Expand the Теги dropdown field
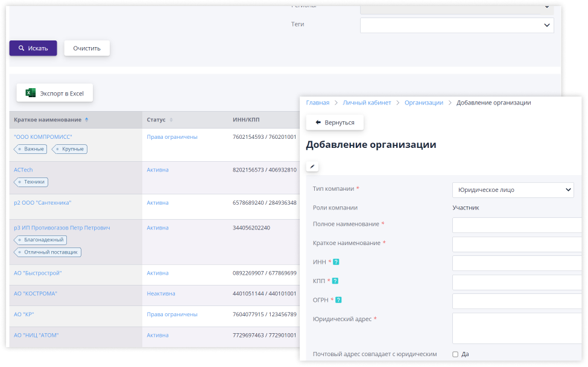This screenshot has width=588, height=367. (x=457, y=25)
